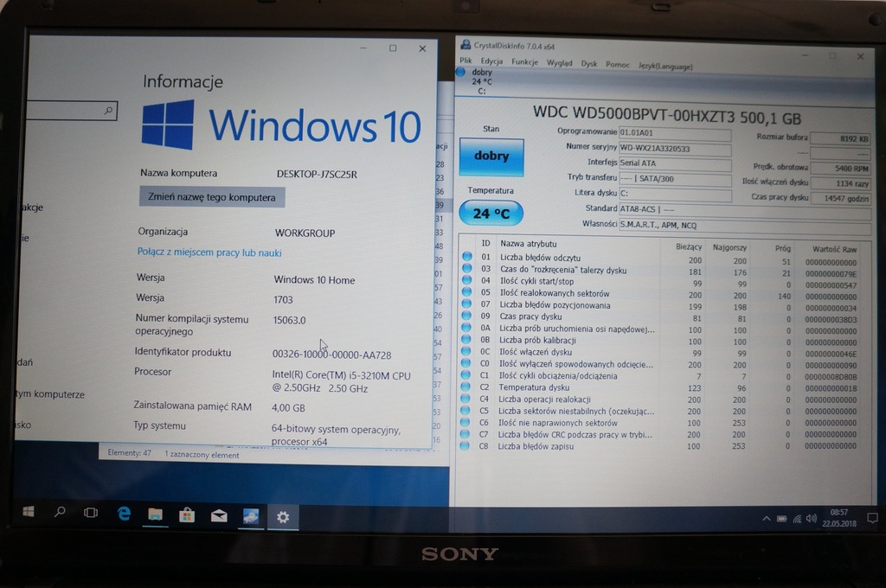Click the 24 °C temperature button
Viewport: 886px width, 588px height.
pyautogui.click(x=491, y=214)
